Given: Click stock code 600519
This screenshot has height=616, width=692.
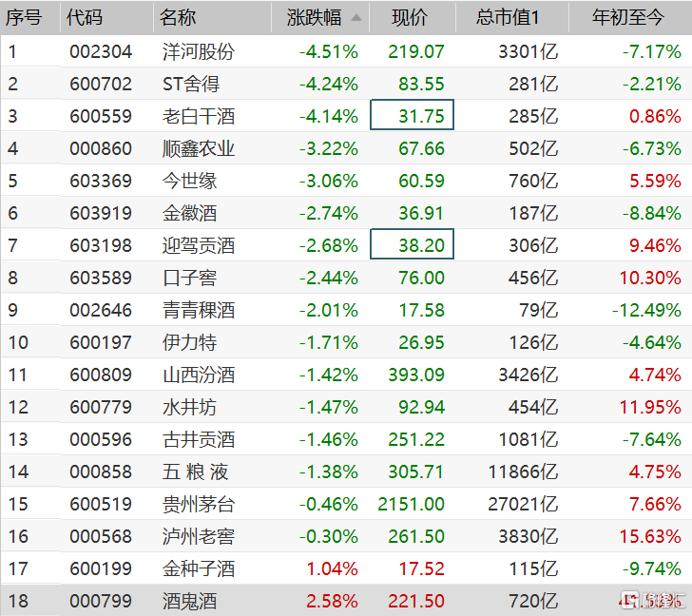Looking at the screenshot, I should tap(101, 504).
